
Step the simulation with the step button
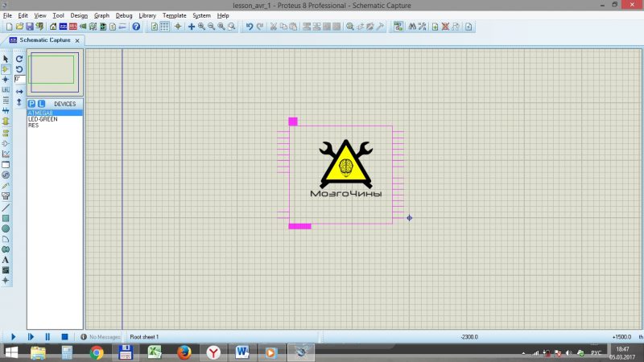(x=31, y=336)
